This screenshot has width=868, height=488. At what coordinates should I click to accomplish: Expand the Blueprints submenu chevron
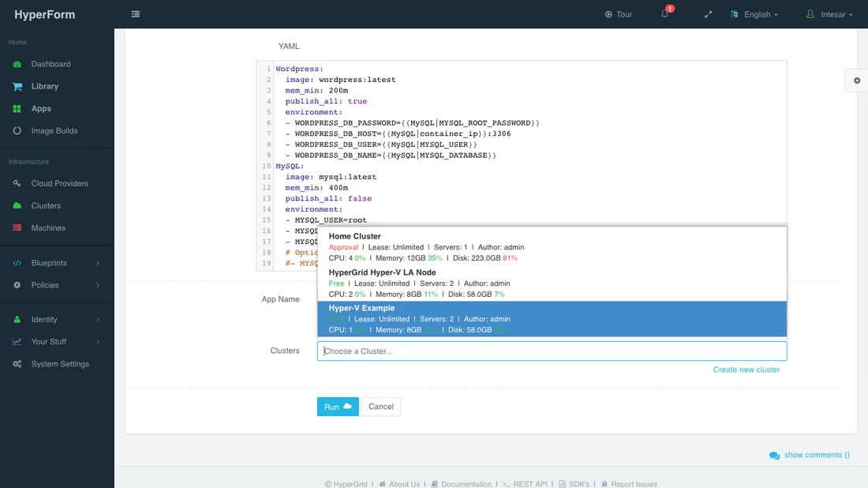click(x=98, y=263)
